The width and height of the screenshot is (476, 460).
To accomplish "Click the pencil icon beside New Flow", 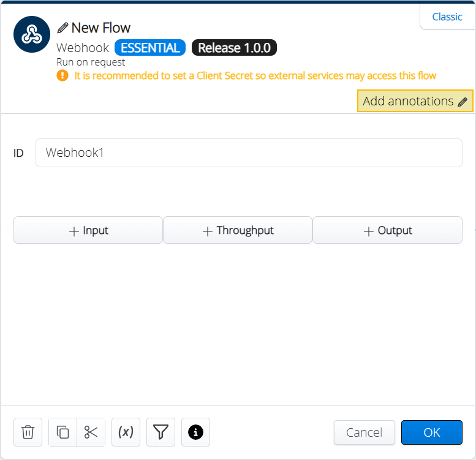I will click(x=62, y=28).
